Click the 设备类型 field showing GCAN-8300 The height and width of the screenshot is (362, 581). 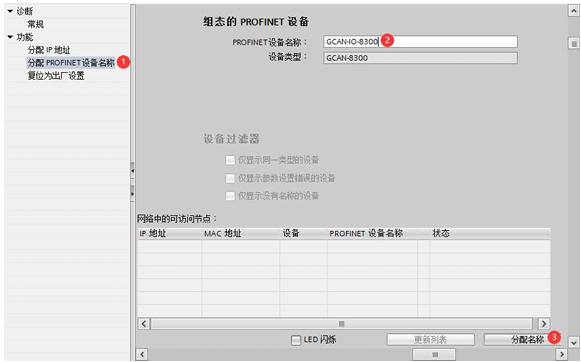click(x=420, y=58)
